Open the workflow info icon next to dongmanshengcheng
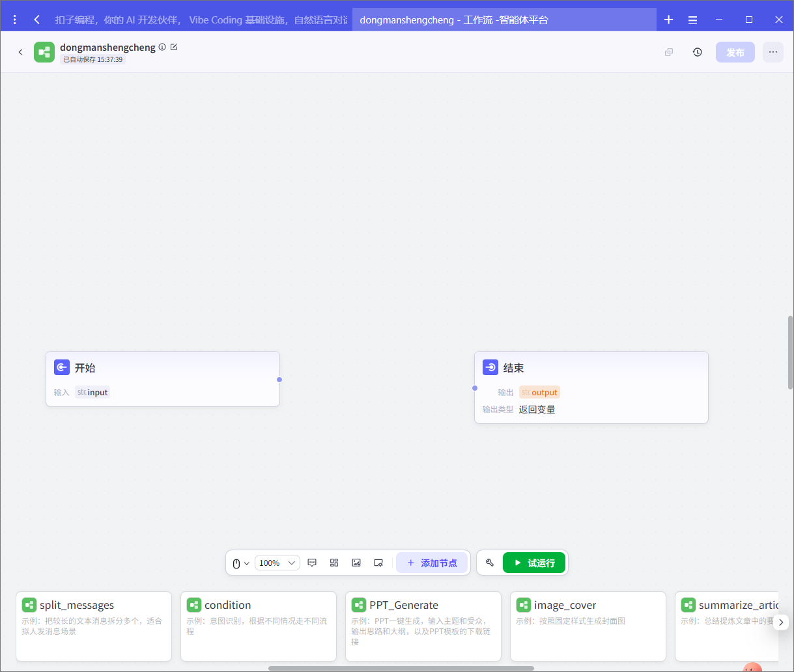The width and height of the screenshot is (794, 672). click(162, 47)
